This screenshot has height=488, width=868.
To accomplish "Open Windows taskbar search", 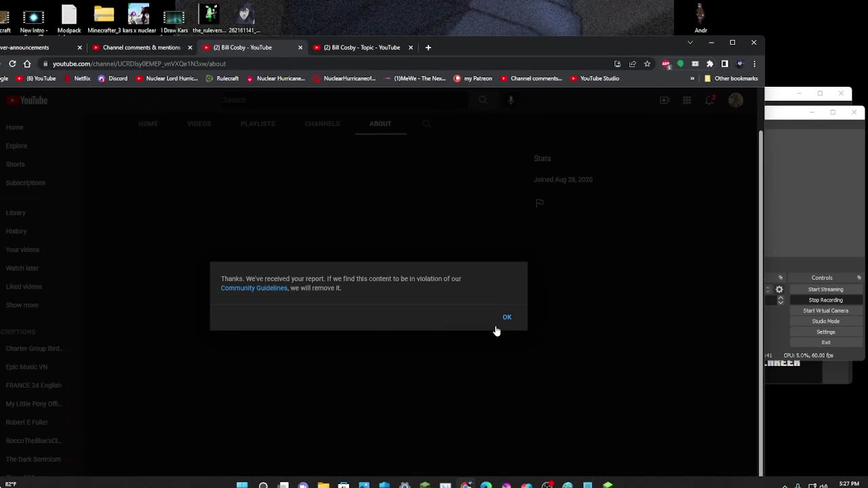I will coord(263,485).
